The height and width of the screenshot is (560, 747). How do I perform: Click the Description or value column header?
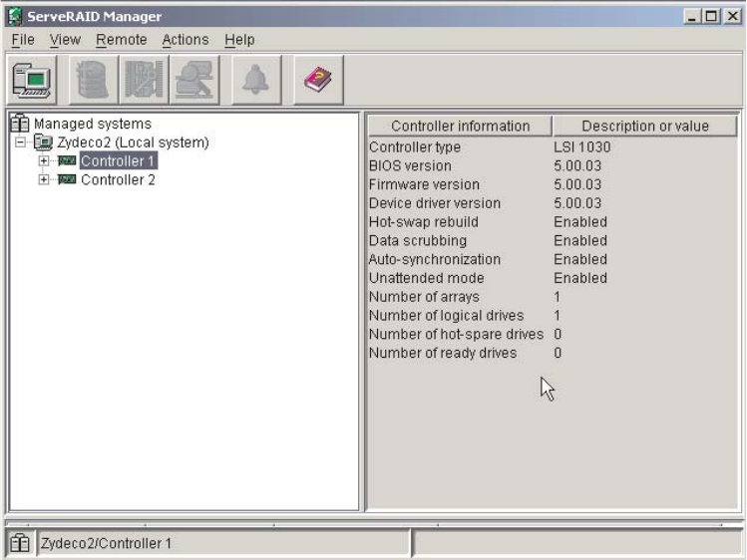point(644,127)
